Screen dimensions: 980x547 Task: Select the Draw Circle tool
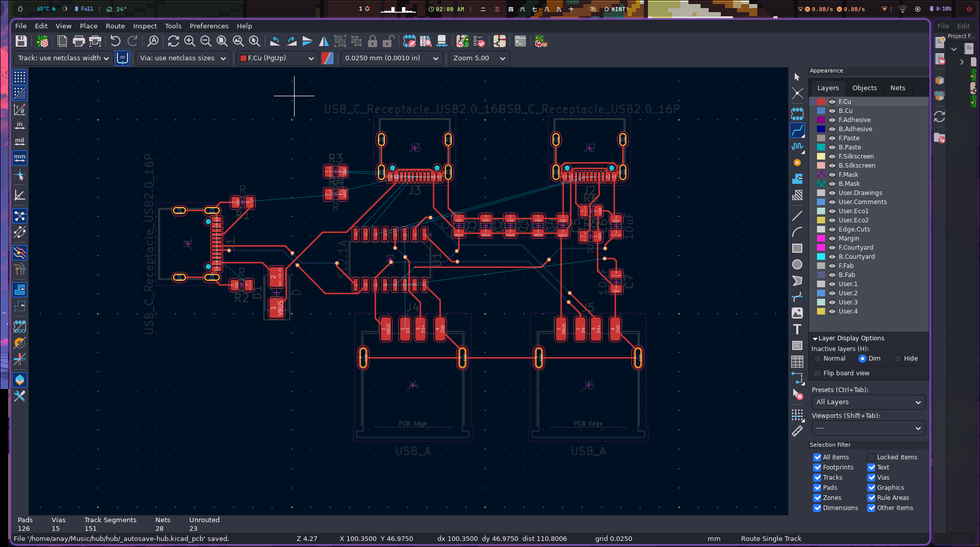click(x=797, y=264)
